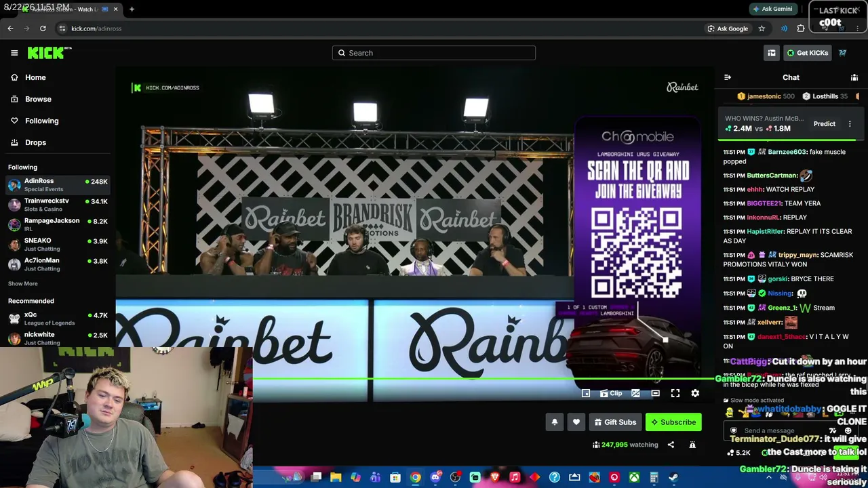Reload the kick.com page

tap(43, 28)
